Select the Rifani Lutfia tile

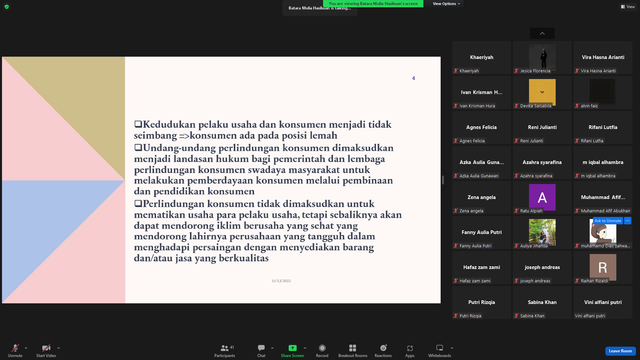[603, 128]
